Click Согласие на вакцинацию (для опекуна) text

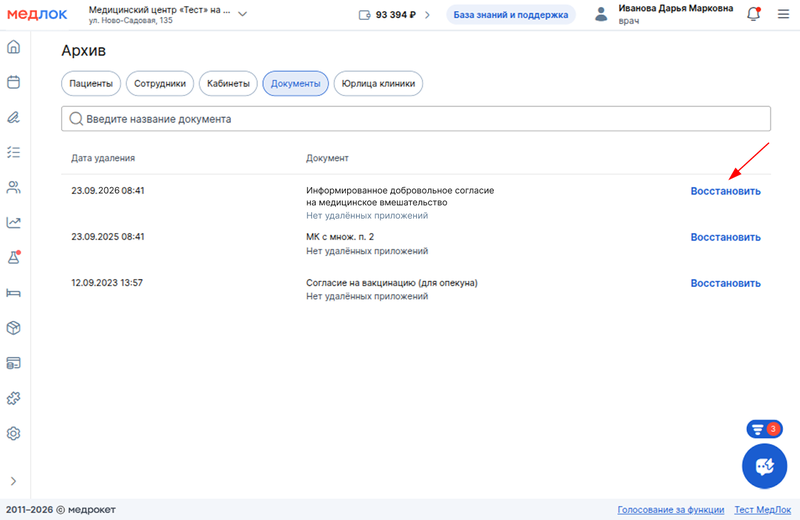[392, 283]
